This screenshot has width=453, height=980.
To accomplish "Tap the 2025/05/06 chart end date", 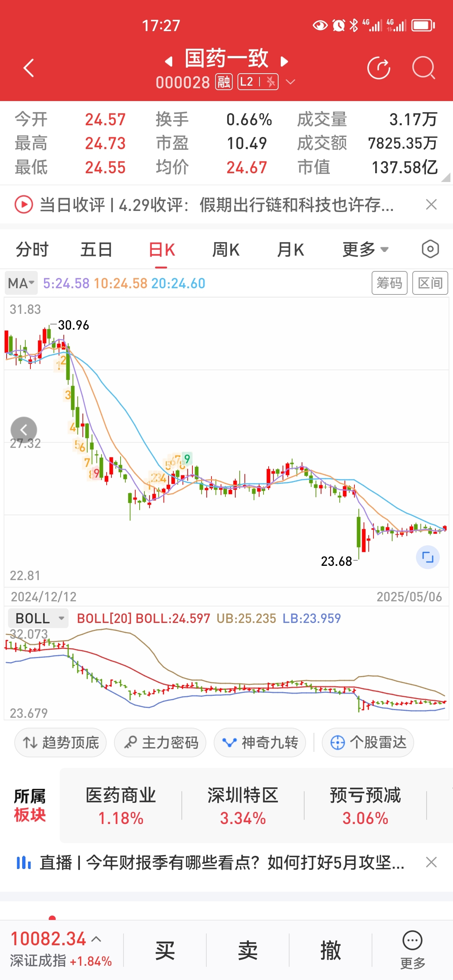I will coord(409,597).
